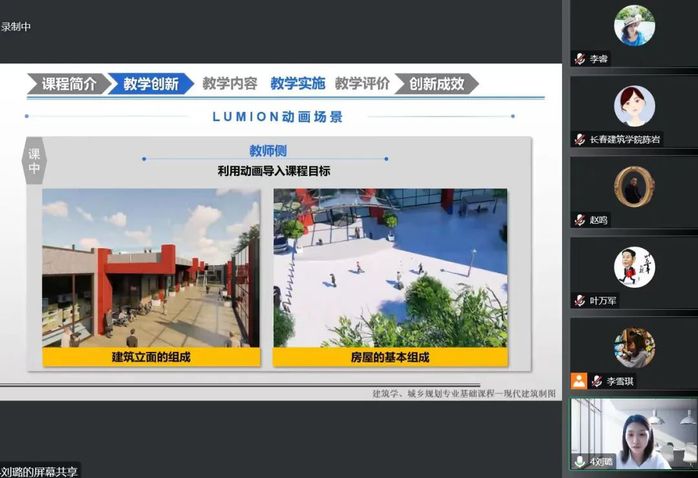This screenshot has height=478, width=698.
Task: Select 叶万军's cartoon avatar
Action: tap(634, 267)
